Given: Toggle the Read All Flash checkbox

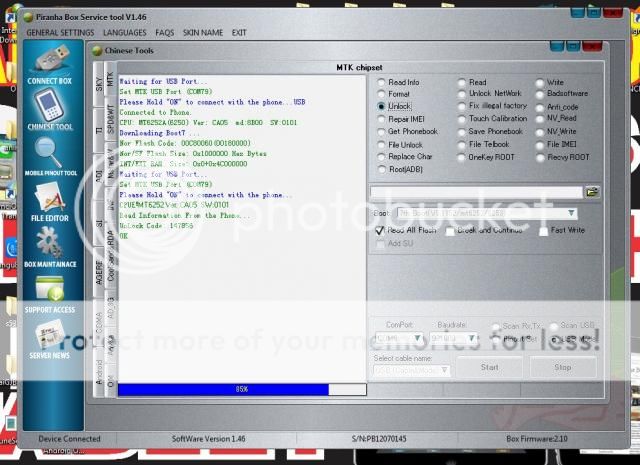Looking at the screenshot, I should click(x=380, y=230).
